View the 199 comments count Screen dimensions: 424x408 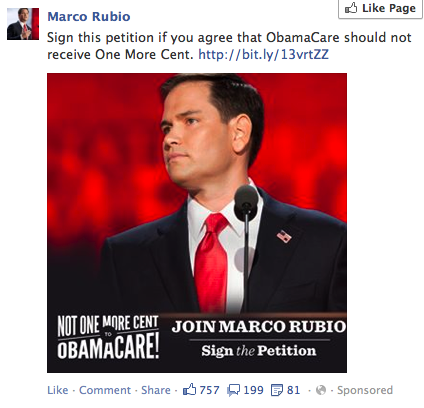coord(253,390)
